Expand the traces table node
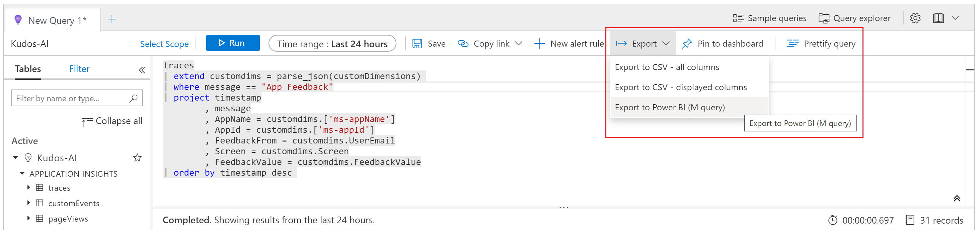This screenshot has width=980, height=236. pyautogui.click(x=28, y=188)
